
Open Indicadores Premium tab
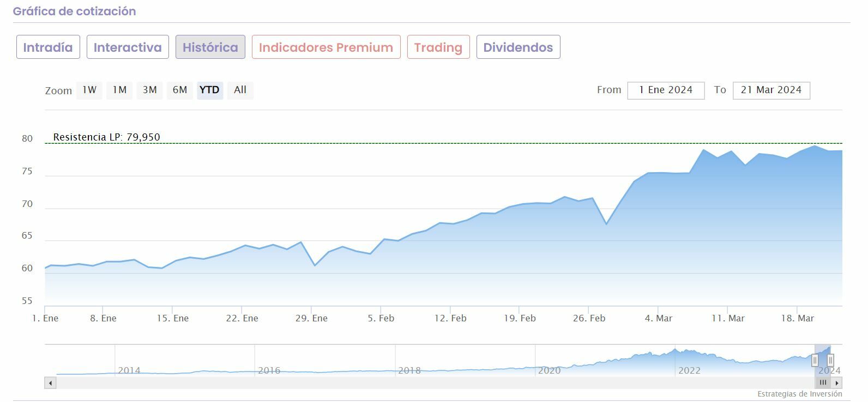326,47
